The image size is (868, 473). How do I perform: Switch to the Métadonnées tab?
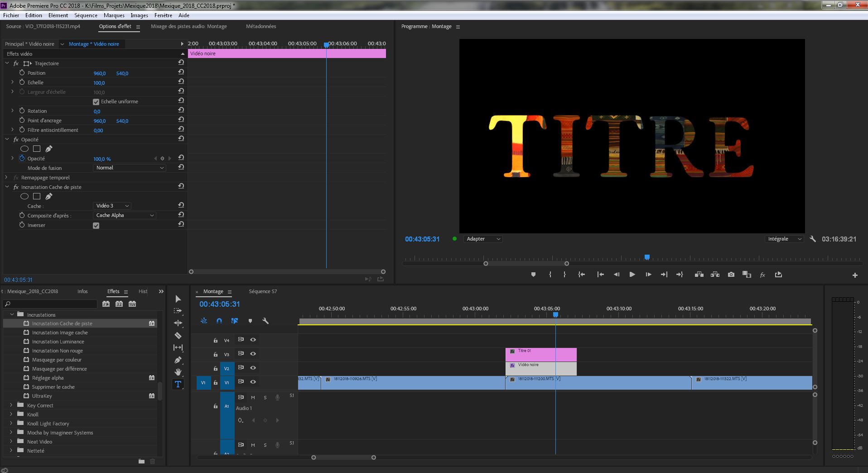click(261, 26)
